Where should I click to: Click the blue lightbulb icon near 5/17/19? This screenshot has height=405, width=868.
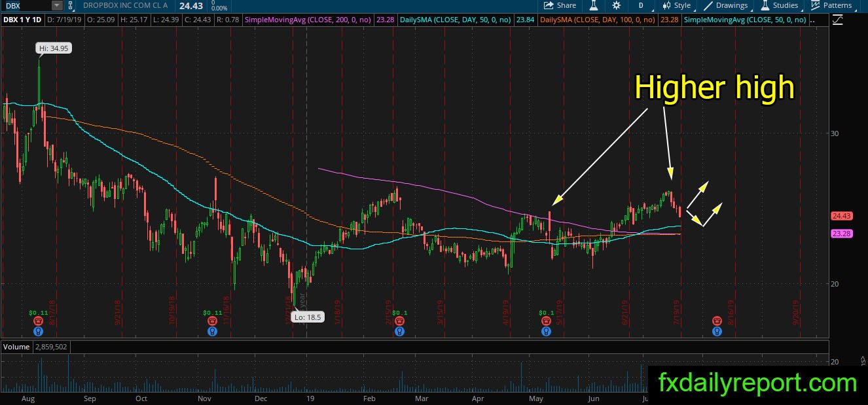pos(546,332)
